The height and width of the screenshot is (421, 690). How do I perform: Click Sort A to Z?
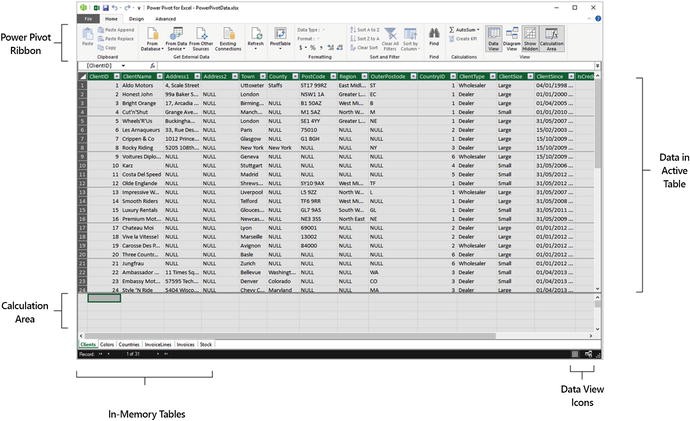[x=364, y=30]
